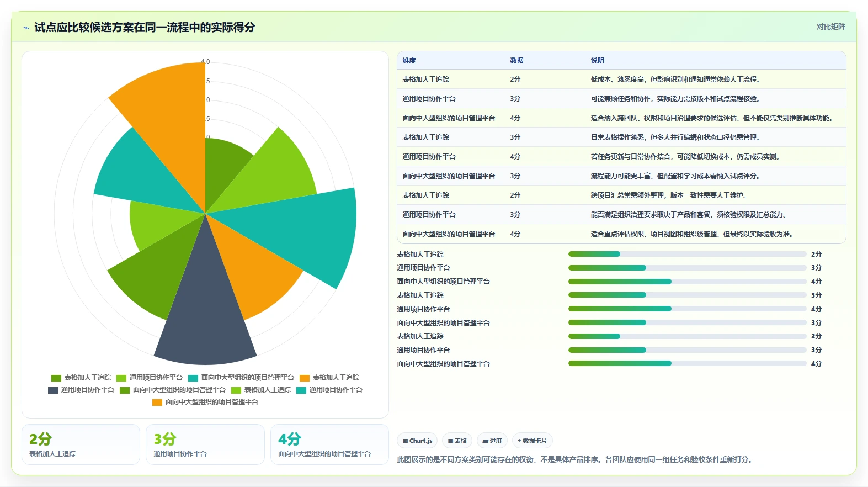Select the 数据 column header
The width and height of the screenshot is (868, 487).
pos(516,61)
